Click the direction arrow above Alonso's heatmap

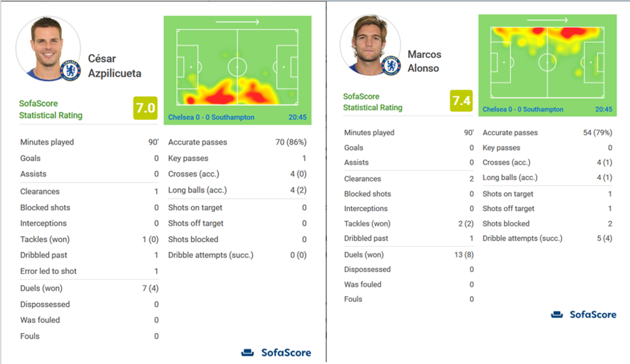(547, 20)
